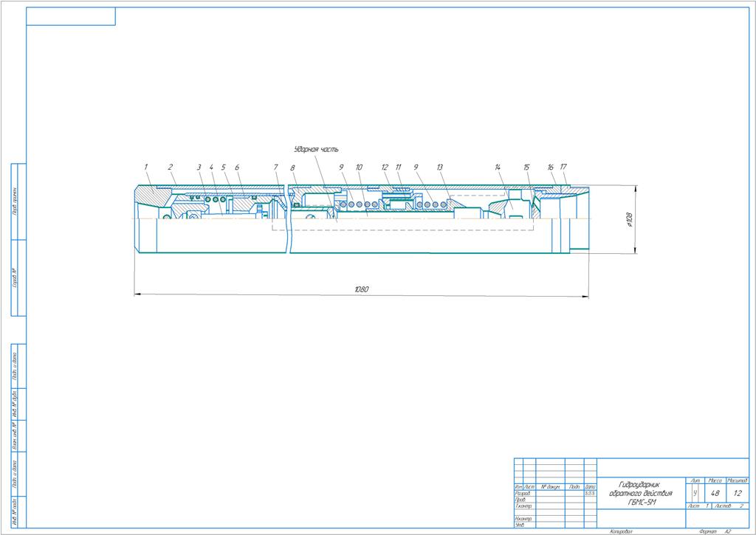Click part callout number 16

tap(551, 167)
